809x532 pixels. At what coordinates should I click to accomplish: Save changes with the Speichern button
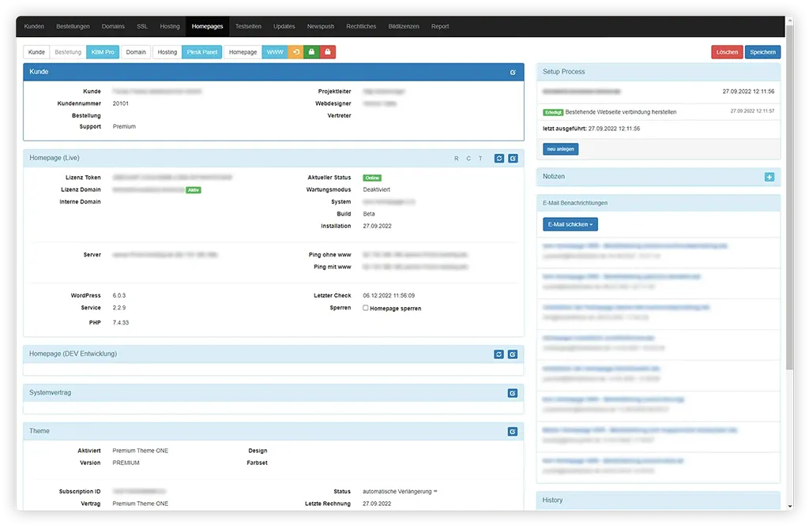(x=762, y=52)
